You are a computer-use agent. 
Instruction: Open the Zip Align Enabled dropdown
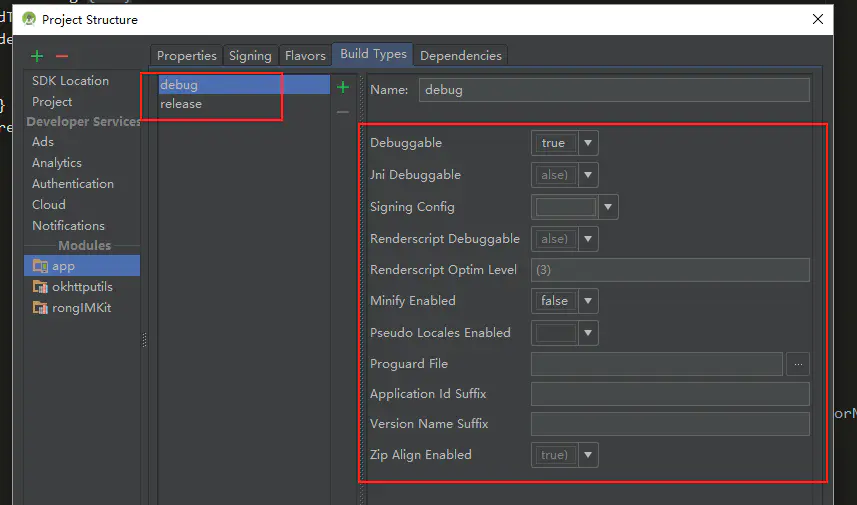click(588, 455)
